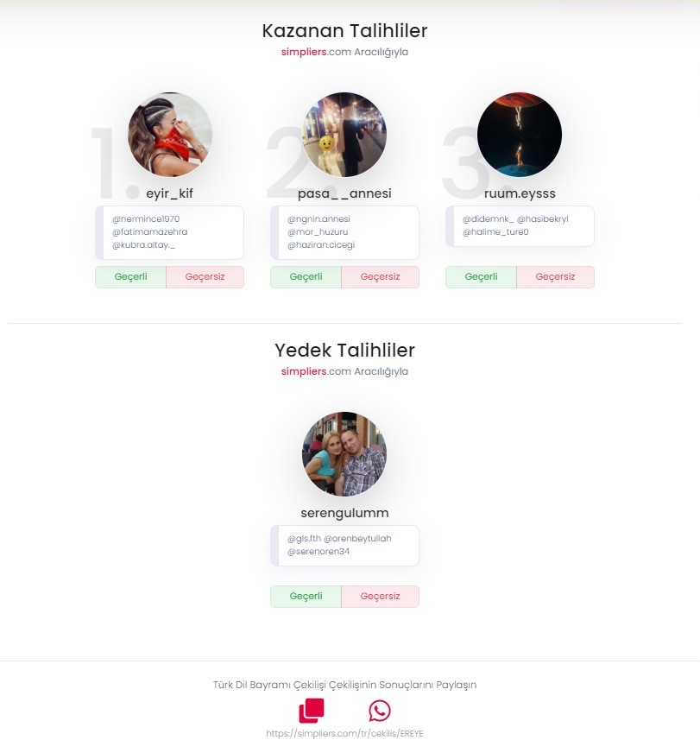
Task: Mark serengulumm as Geçerli
Action: coord(306,597)
